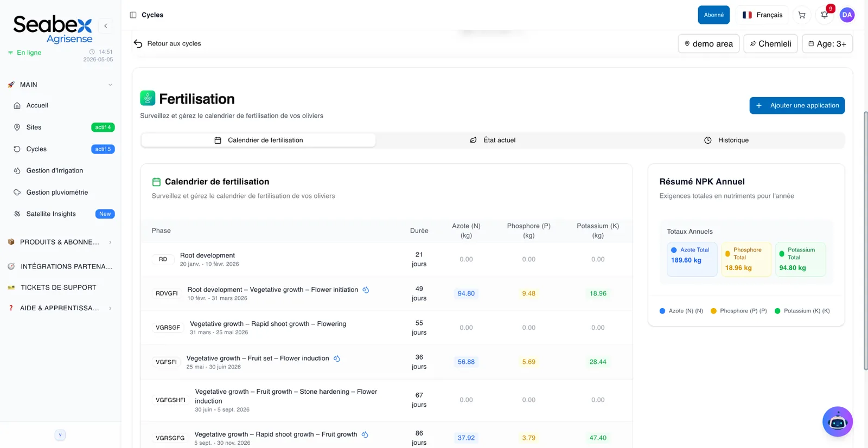Screen dimensions: 868x448
Task: Click droplet icon on VGRSGFG phase row
Action: tap(365, 434)
